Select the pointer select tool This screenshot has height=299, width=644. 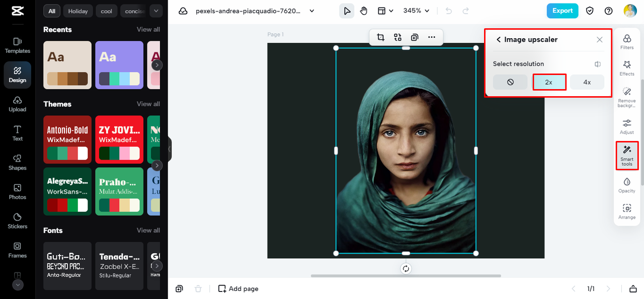pos(347,11)
